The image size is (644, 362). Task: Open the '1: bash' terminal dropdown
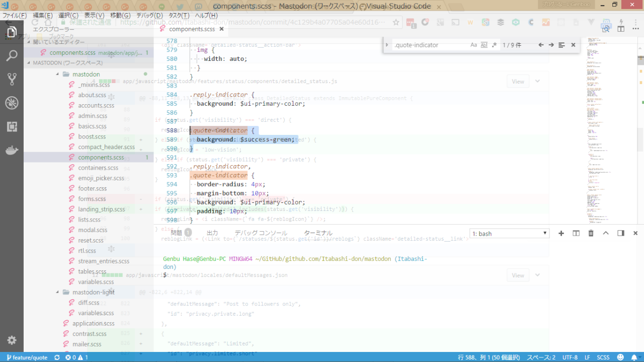[509, 234]
